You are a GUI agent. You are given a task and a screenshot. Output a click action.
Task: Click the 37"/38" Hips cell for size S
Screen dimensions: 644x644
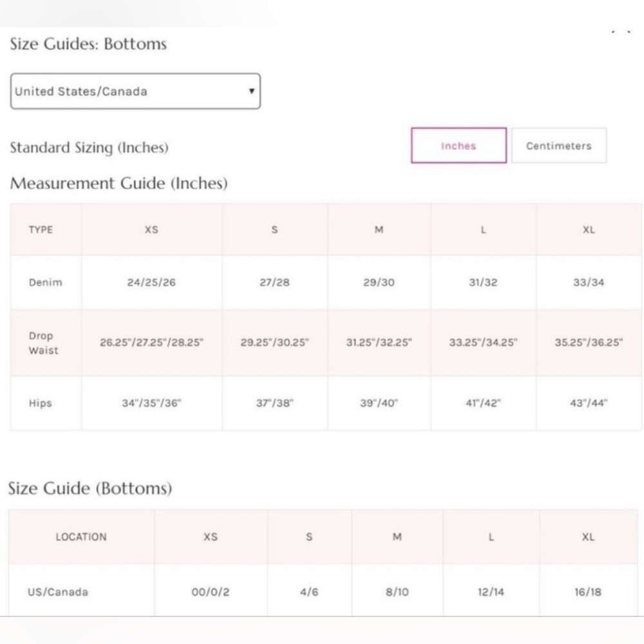click(x=274, y=404)
